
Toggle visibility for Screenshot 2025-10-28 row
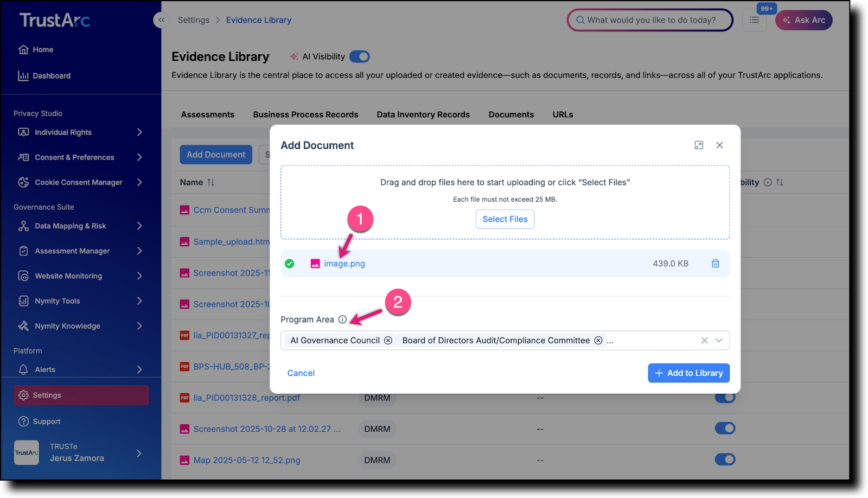(725, 429)
